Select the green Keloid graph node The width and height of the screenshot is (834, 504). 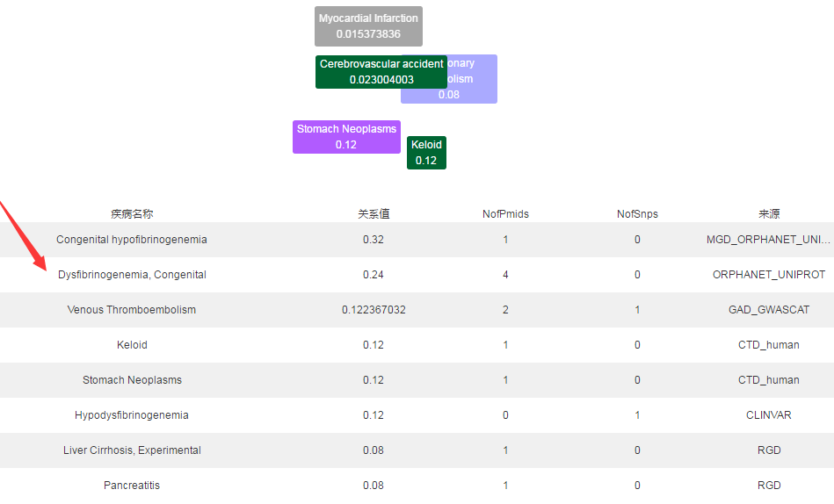click(x=426, y=153)
